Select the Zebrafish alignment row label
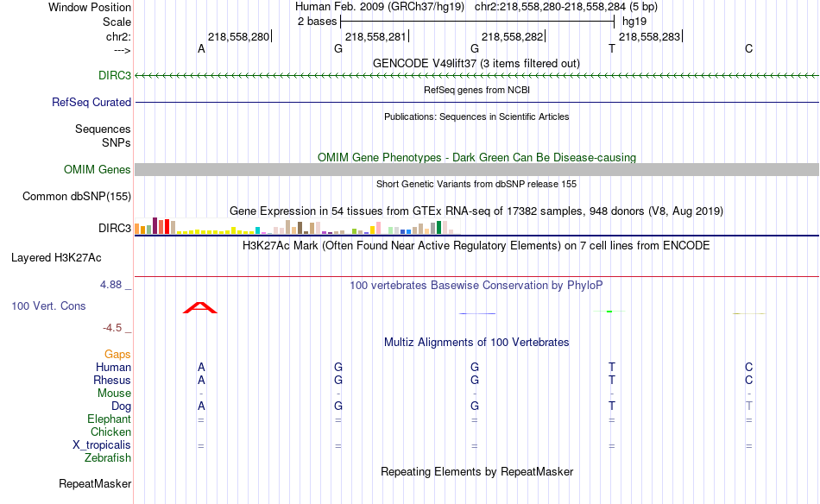This screenshot has width=820, height=504. coord(108,457)
